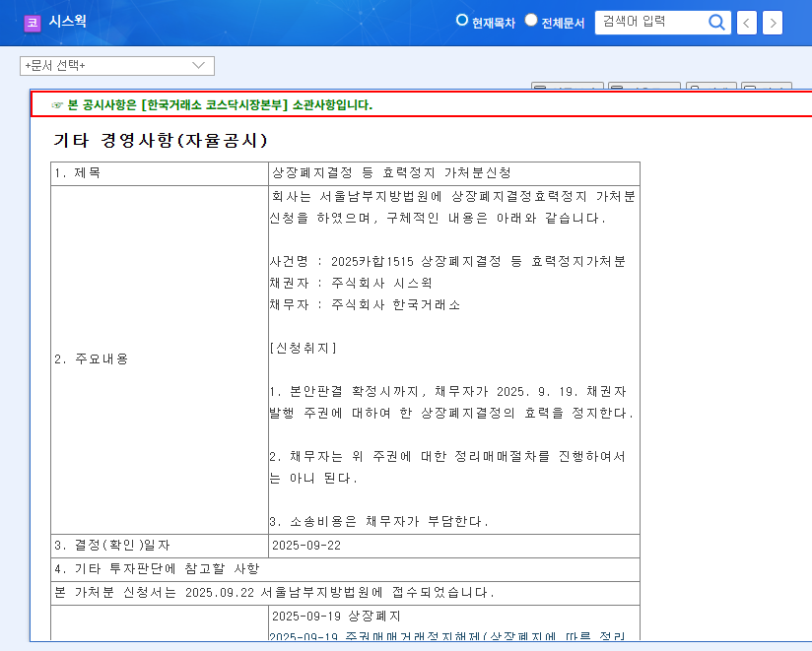Viewport: 812px width, 651px height.
Task: Open the +문서 선택+ dropdown
Action: pyautogui.click(x=117, y=66)
